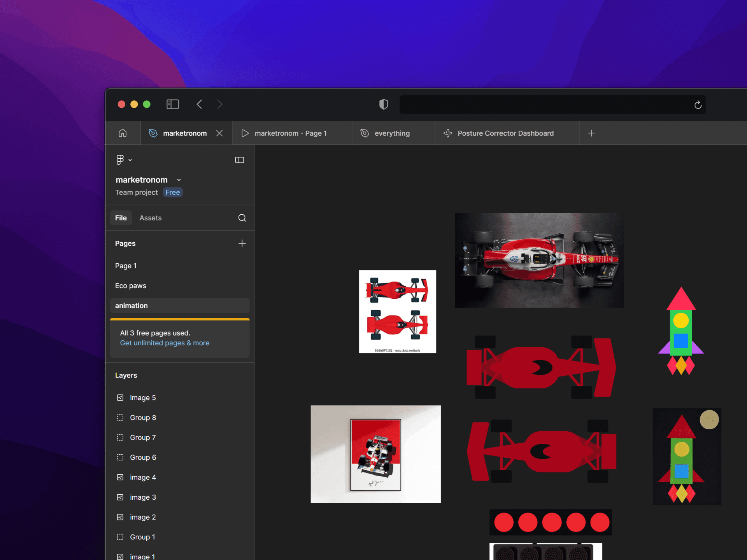The width and height of the screenshot is (747, 560).
Task: Click the image 5 layer icon
Action: tap(120, 397)
